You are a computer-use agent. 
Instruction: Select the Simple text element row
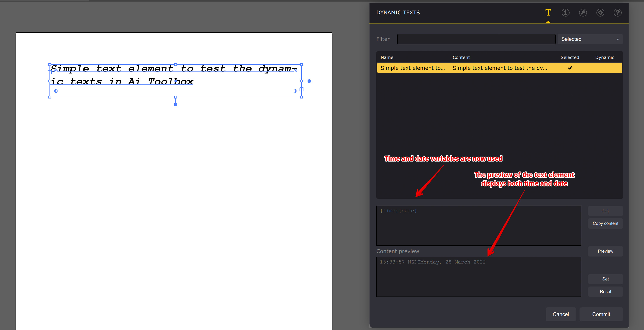(412, 68)
